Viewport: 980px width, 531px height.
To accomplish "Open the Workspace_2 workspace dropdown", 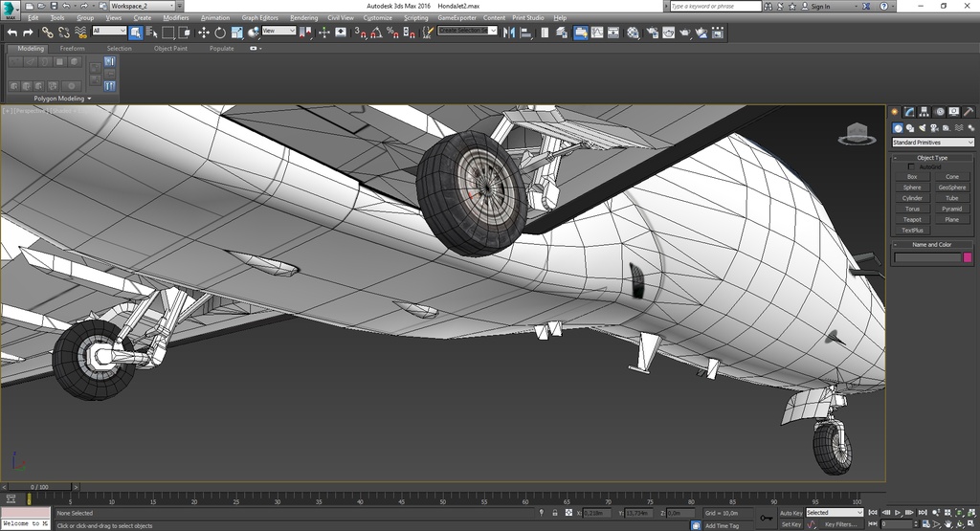I will coord(143,6).
